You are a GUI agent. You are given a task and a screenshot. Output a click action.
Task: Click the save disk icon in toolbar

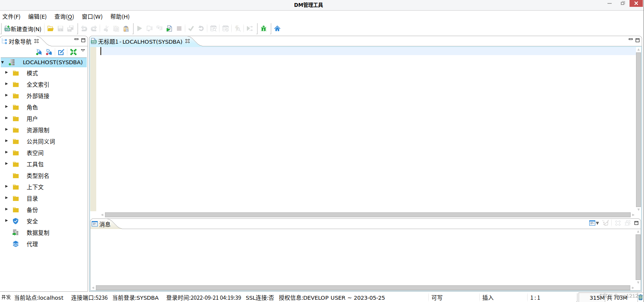(60, 28)
